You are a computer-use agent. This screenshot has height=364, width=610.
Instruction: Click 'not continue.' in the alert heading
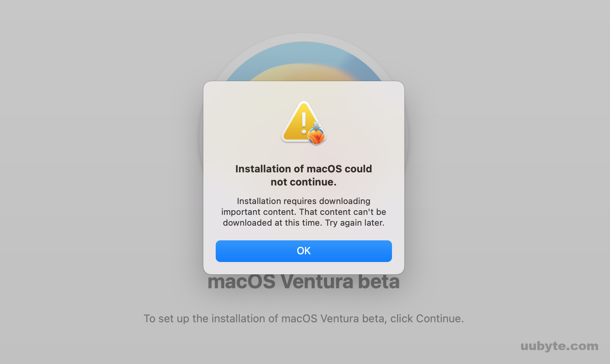pyautogui.click(x=303, y=182)
